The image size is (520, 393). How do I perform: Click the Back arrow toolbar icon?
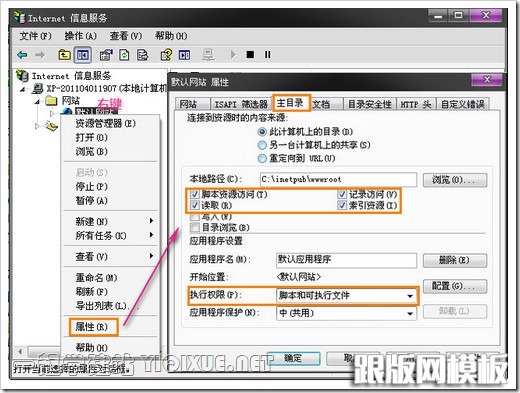(x=22, y=54)
